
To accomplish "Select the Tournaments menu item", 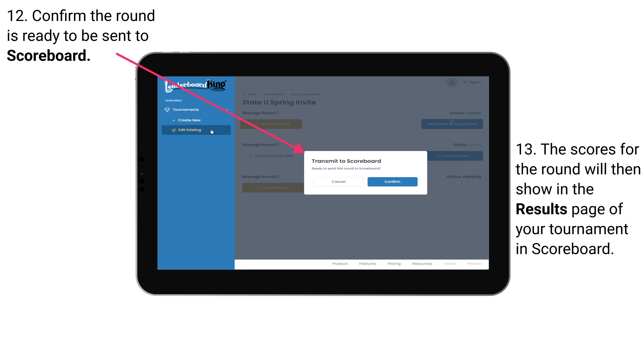I will (186, 109).
